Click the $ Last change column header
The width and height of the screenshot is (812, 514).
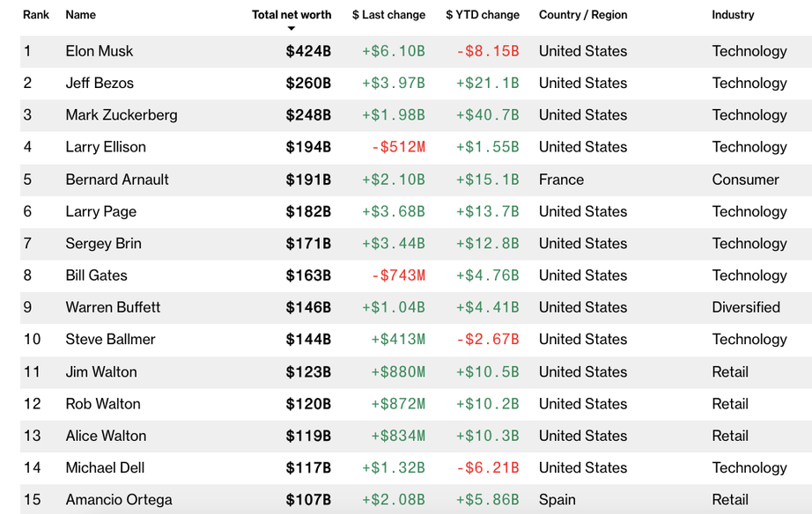point(388,15)
